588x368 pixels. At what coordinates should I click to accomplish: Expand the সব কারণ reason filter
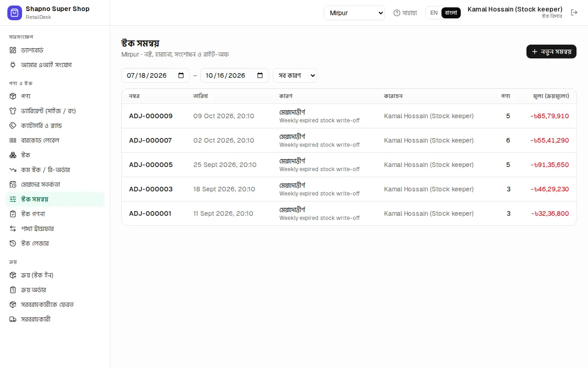point(295,75)
